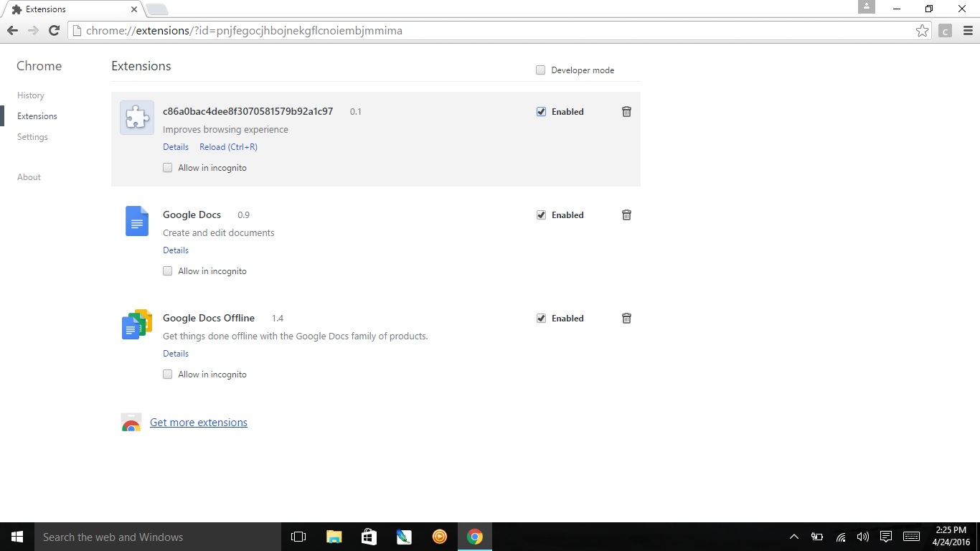Image resolution: width=980 pixels, height=551 pixels.
Task: Uncheck Enabled for Google Docs
Action: 541,215
